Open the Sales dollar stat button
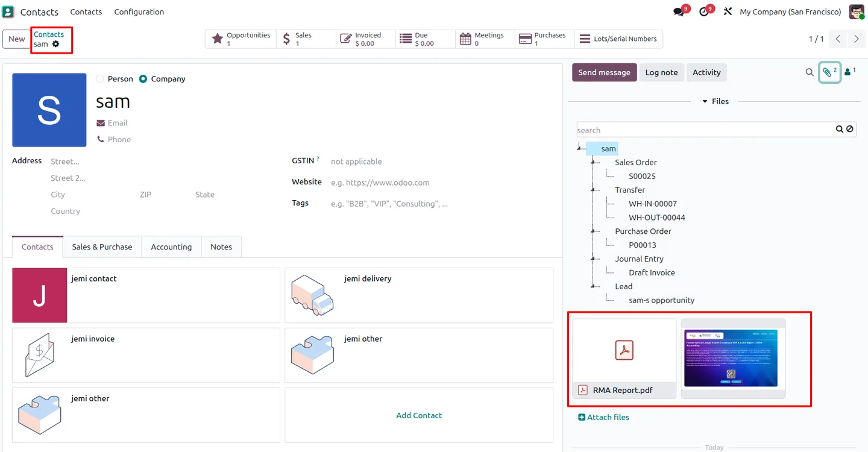Image resolution: width=868 pixels, height=452 pixels. pyautogui.click(x=306, y=39)
